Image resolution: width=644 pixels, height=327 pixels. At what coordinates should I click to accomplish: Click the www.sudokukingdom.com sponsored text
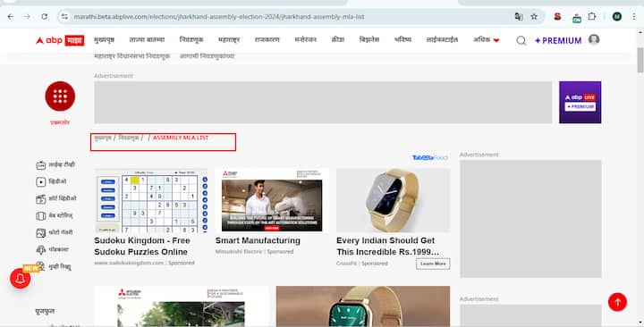[144, 263]
